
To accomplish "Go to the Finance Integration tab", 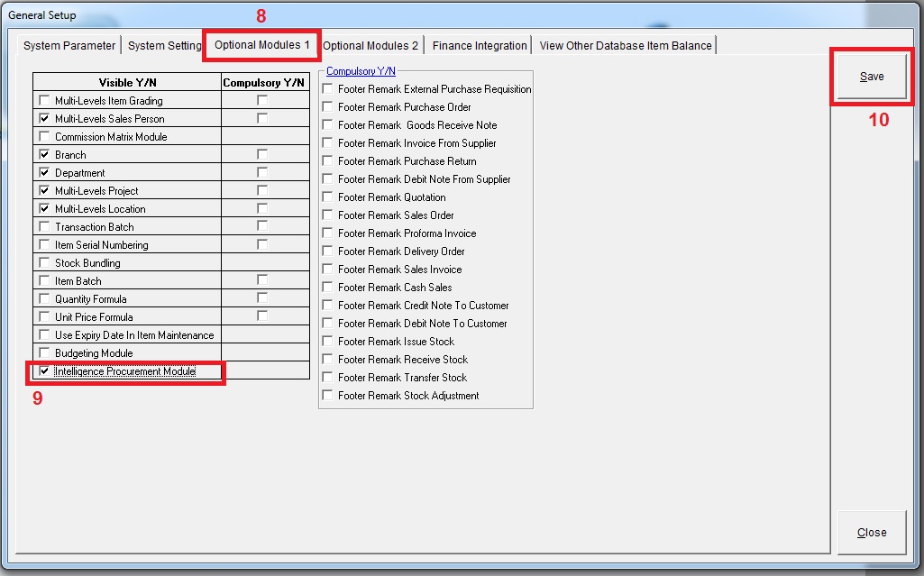I will click(480, 45).
